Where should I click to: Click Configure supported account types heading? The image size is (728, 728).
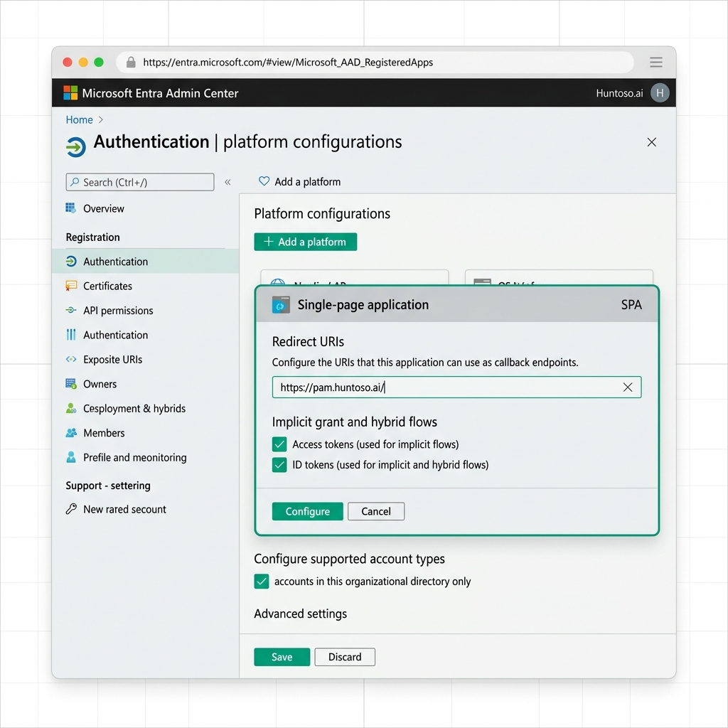[349, 559]
